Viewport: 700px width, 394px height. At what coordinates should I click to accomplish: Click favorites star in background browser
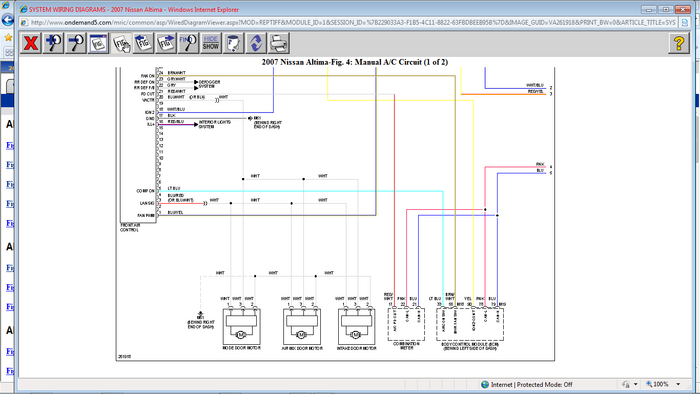(8, 37)
